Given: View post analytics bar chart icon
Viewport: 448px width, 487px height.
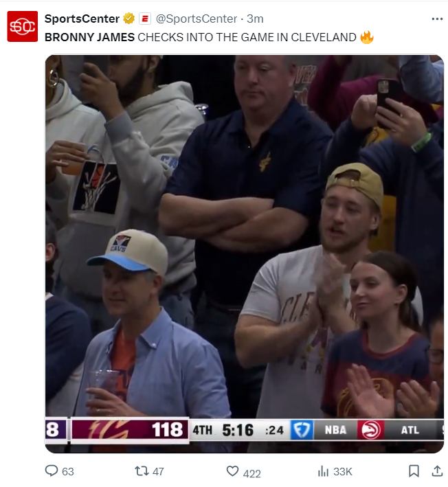Looking at the screenshot, I should [x=323, y=471].
